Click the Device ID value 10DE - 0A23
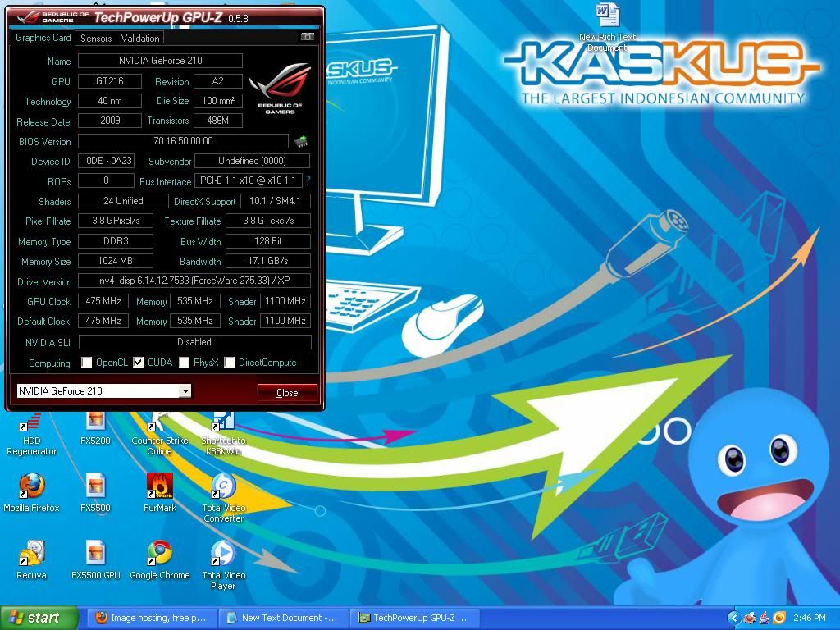 pos(106,161)
